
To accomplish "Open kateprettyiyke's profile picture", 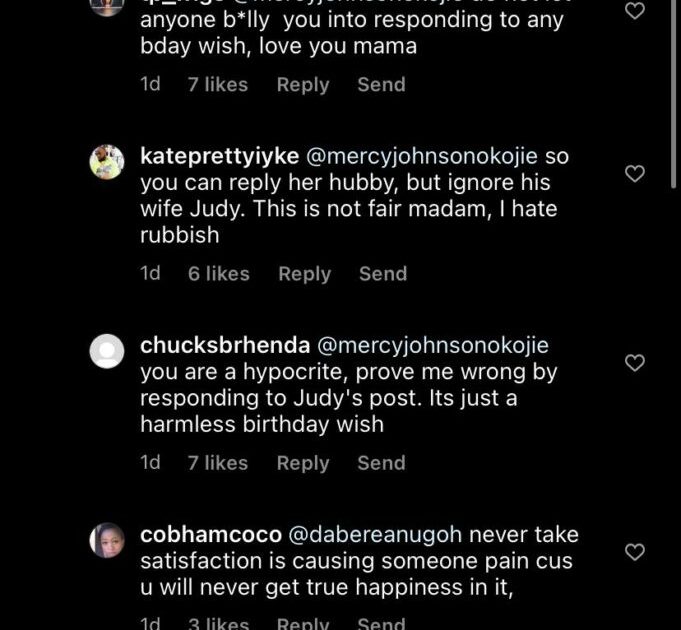I will (107, 161).
